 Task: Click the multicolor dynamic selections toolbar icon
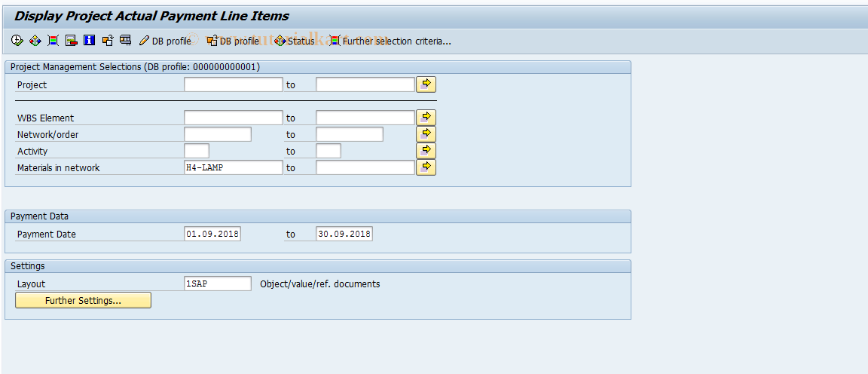tap(53, 41)
